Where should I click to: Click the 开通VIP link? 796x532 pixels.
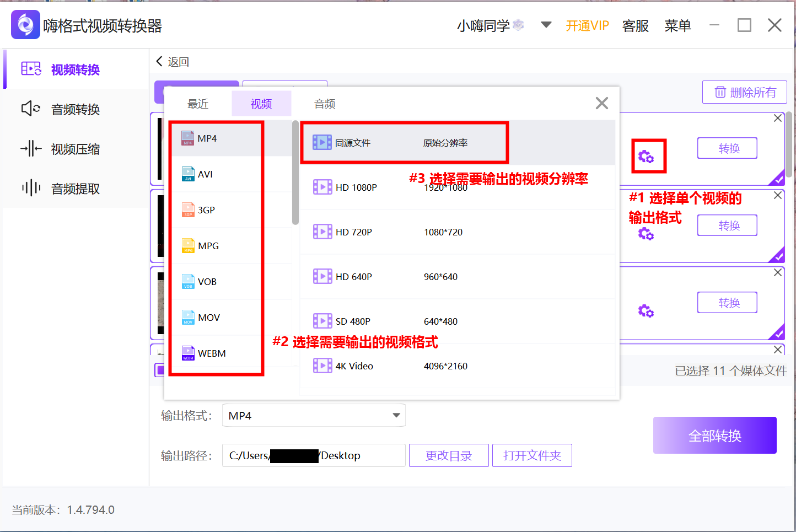coord(587,26)
